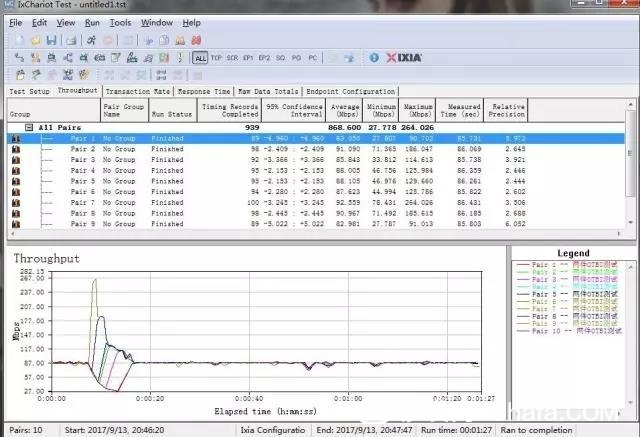Toggle the PC filter button
640x437 pixels.
click(312, 58)
